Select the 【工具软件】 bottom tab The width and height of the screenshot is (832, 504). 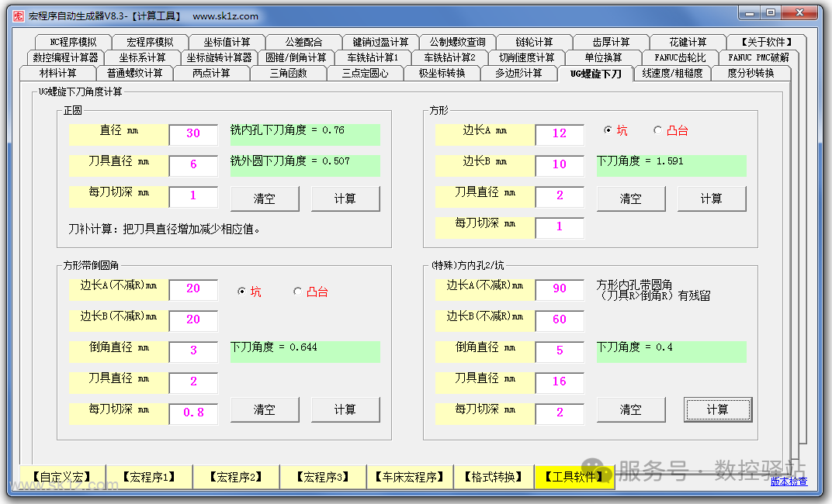point(574,477)
